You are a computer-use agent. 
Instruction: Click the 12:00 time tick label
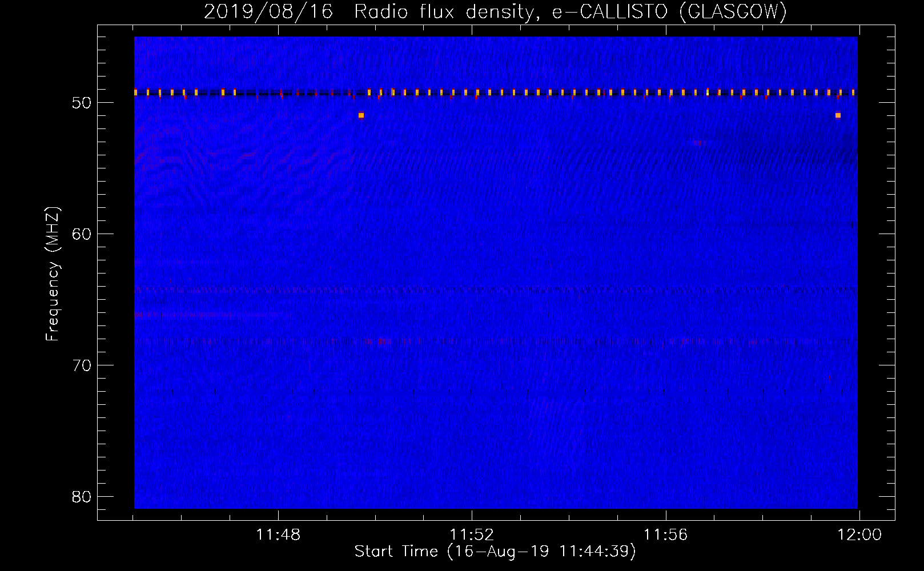pyautogui.click(x=859, y=535)
